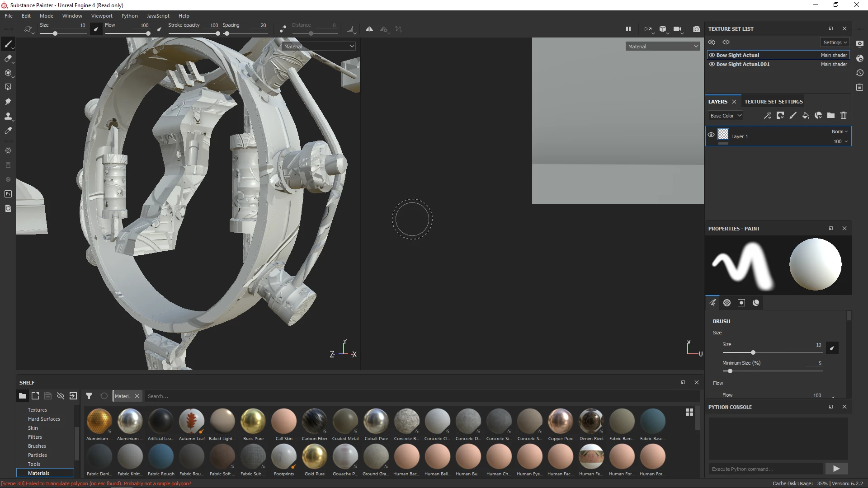Select the Eraser tool in left toolbar
The image size is (868, 488).
(8, 58)
